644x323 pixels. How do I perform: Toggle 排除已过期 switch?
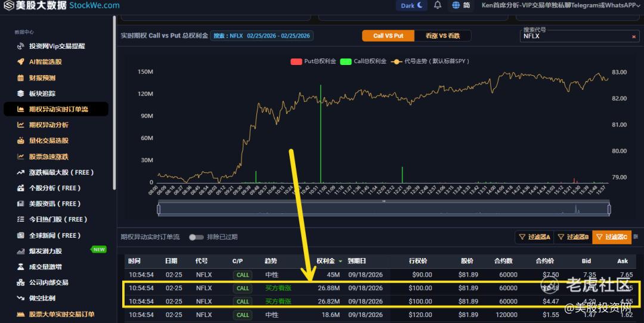pos(196,237)
